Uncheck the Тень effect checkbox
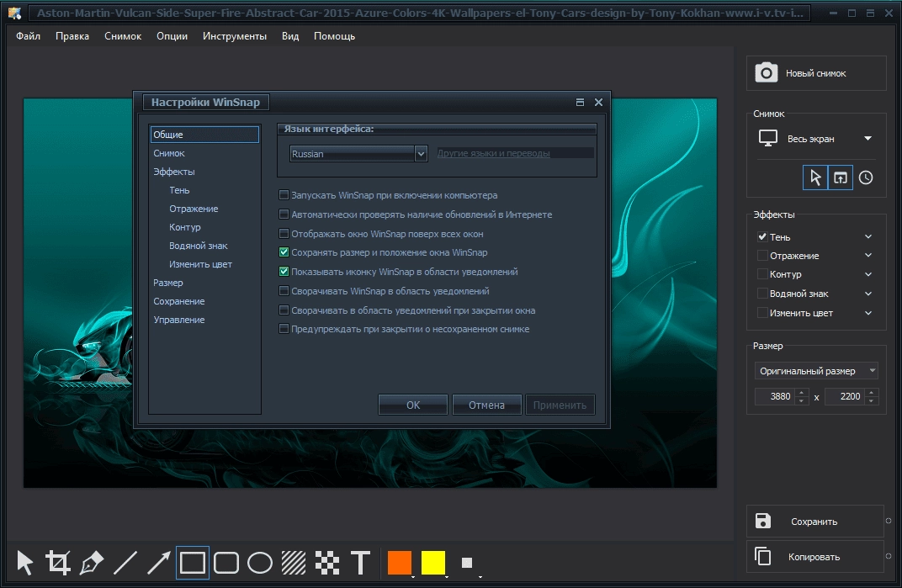 point(762,236)
